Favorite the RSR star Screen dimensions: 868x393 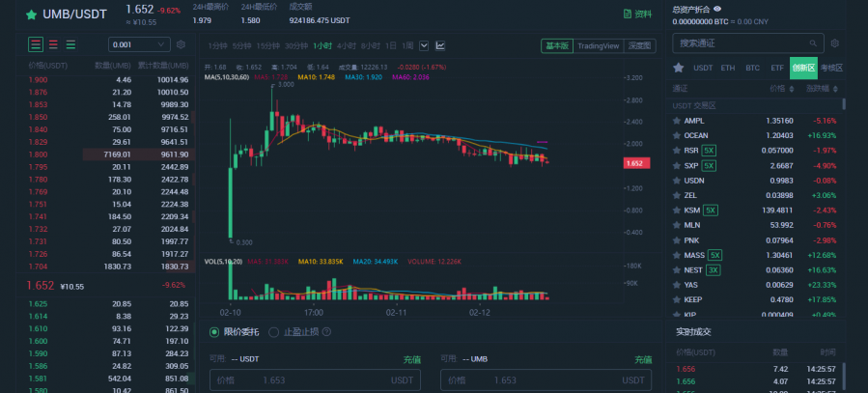pyautogui.click(x=676, y=151)
